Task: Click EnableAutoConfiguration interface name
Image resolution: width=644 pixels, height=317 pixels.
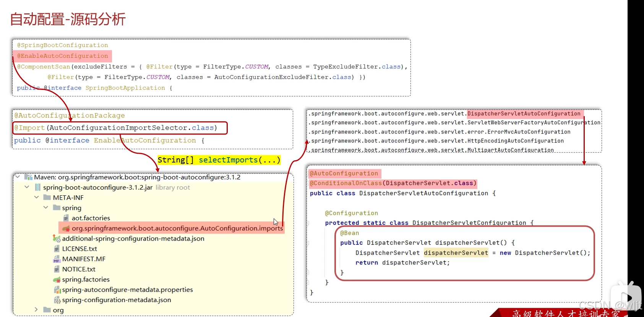Action: click(x=145, y=140)
